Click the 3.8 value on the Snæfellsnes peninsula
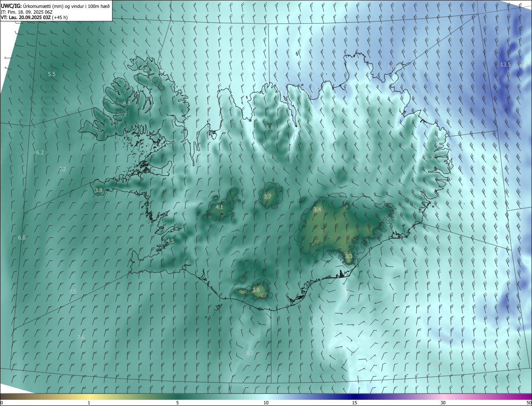The height and width of the screenshot is (406, 532). tap(99, 191)
